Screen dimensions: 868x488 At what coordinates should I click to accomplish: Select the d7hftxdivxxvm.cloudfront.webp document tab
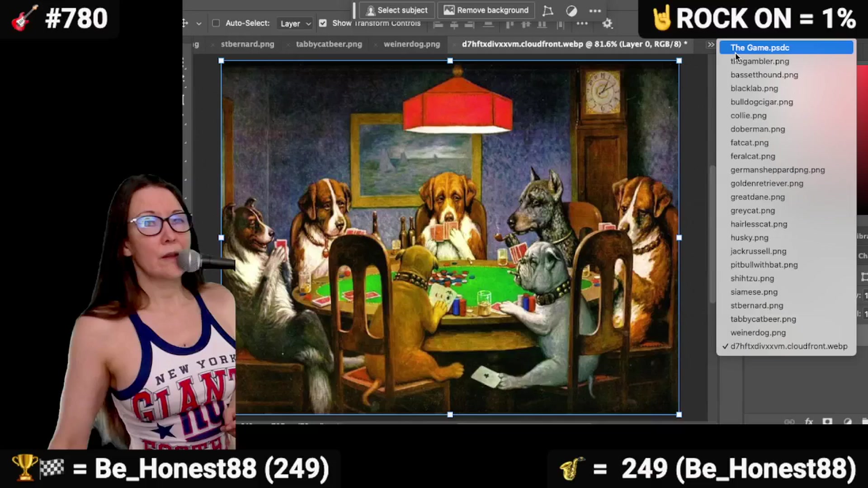pyautogui.click(x=574, y=44)
